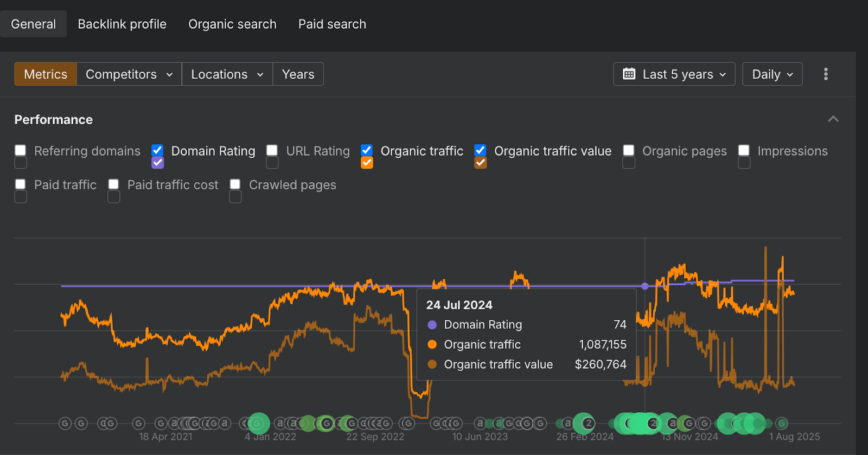Collapse the Performance section chevron

coord(833,119)
